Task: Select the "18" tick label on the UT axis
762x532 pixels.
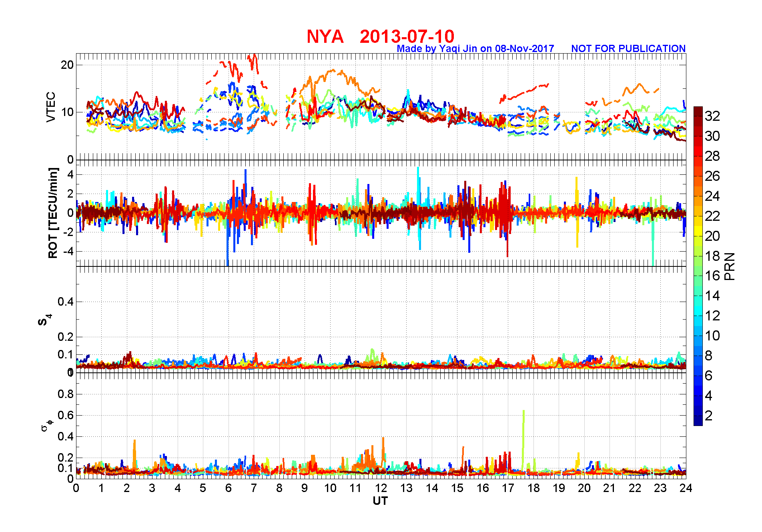Action: point(533,488)
